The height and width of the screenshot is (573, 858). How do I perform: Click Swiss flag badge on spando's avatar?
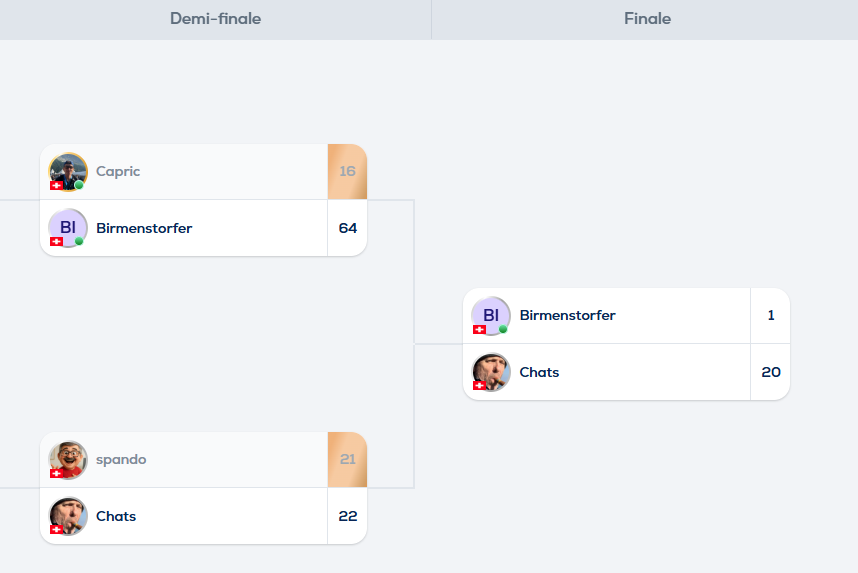tap(56, 473)
